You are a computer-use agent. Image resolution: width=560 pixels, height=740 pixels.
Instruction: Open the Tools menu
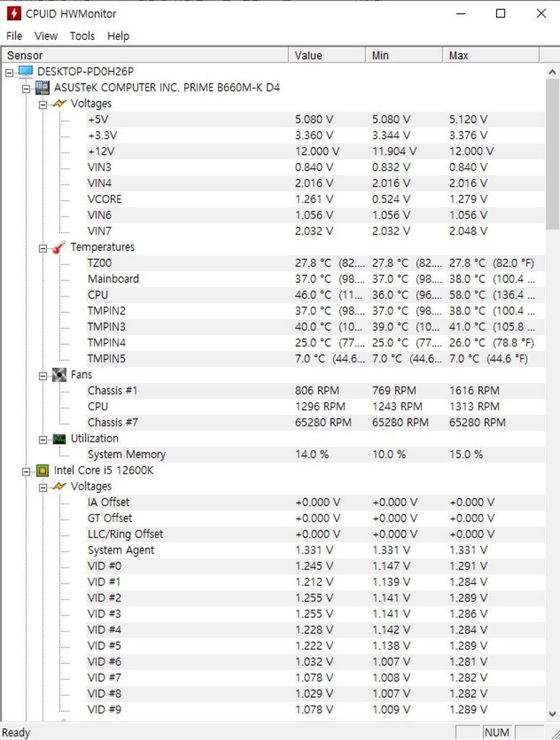point(82,36)
